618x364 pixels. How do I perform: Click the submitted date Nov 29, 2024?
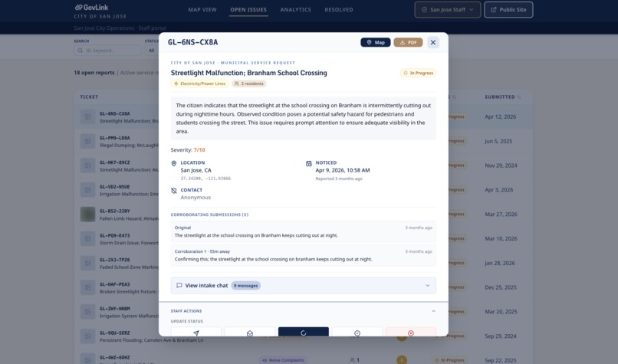pos(501,166)
